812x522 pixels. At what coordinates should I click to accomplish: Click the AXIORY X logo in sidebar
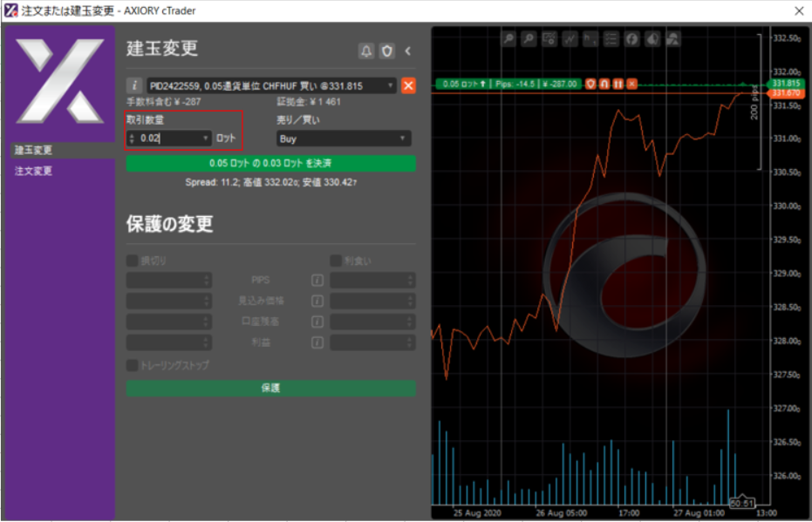(59, 81)
